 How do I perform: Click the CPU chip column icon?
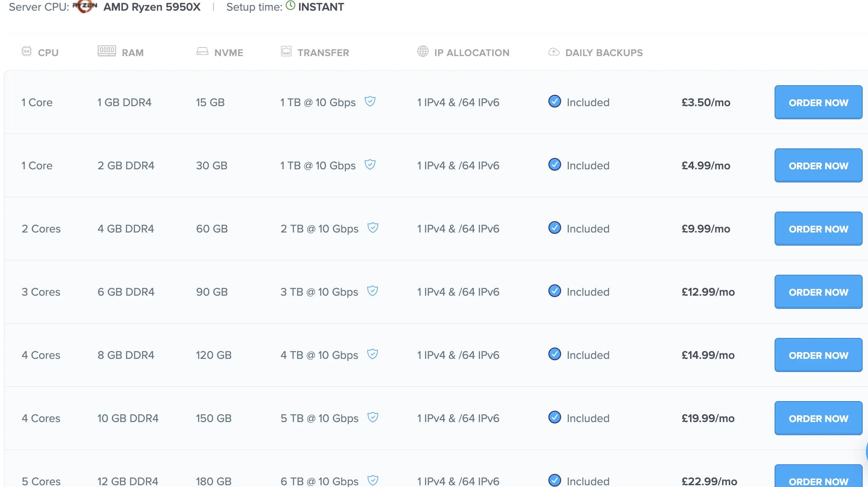(26, 51)
